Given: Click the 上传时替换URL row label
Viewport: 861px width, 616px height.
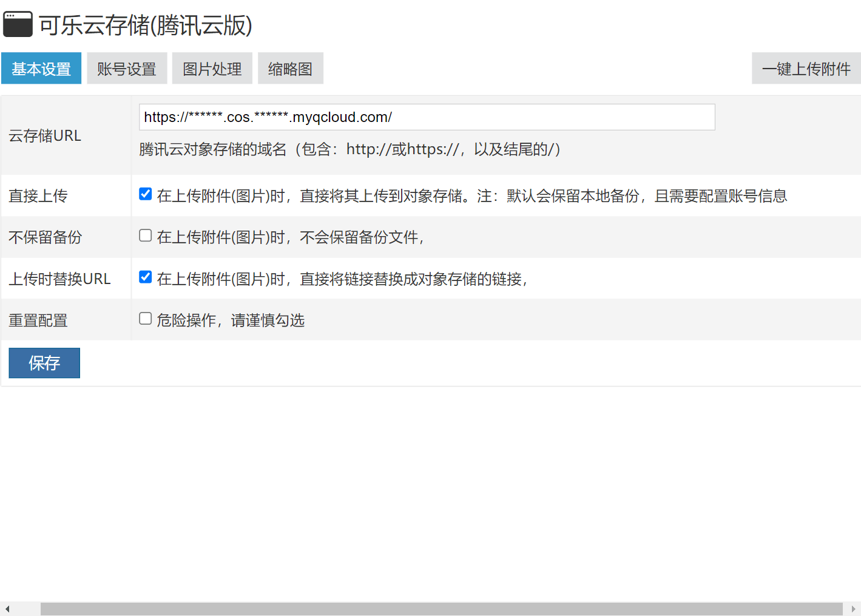Looking at the screenshot, I should point(59,279).
